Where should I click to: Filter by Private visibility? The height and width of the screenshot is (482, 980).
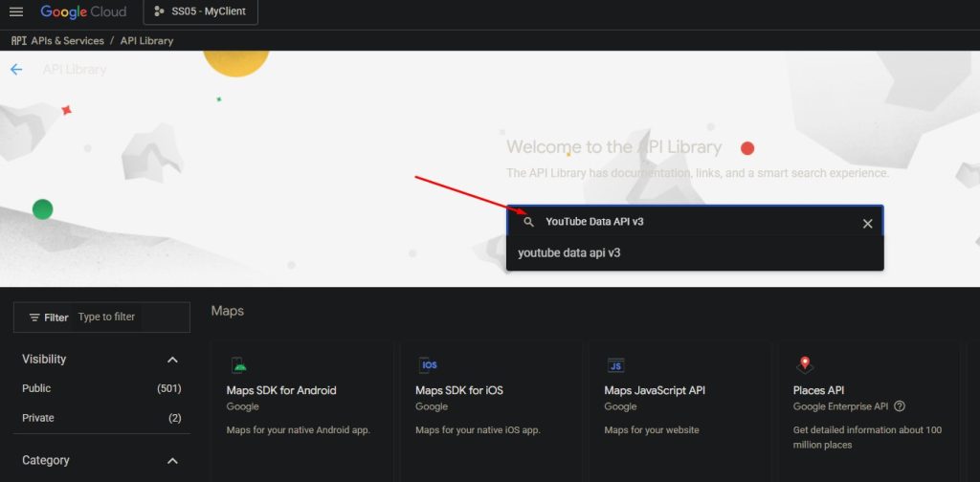(38, 418)
